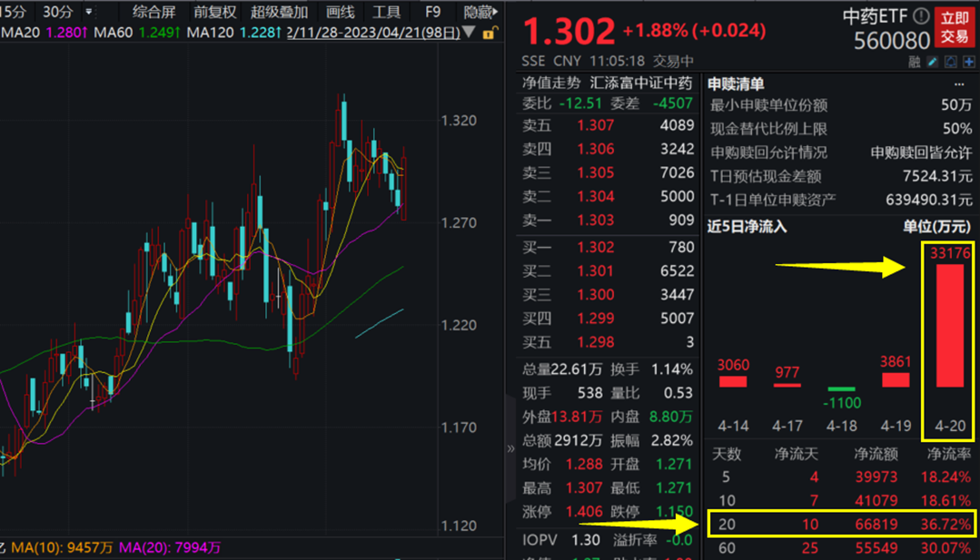Select the MA20 1.280 indicator label

coord(44,33)
